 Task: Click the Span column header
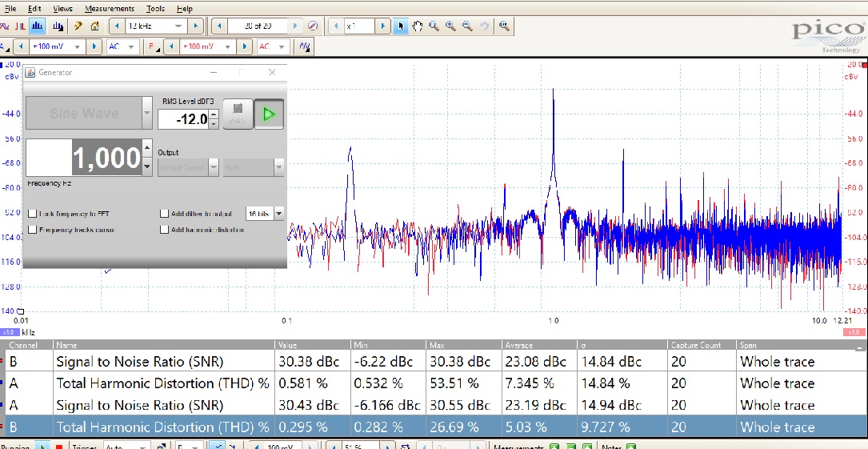[801, 345]
